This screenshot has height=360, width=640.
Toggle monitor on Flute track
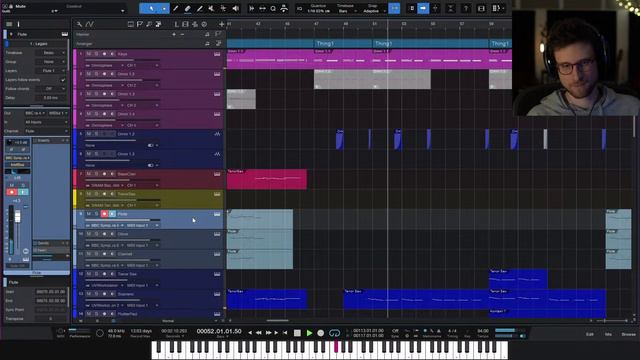pos(112,213)
